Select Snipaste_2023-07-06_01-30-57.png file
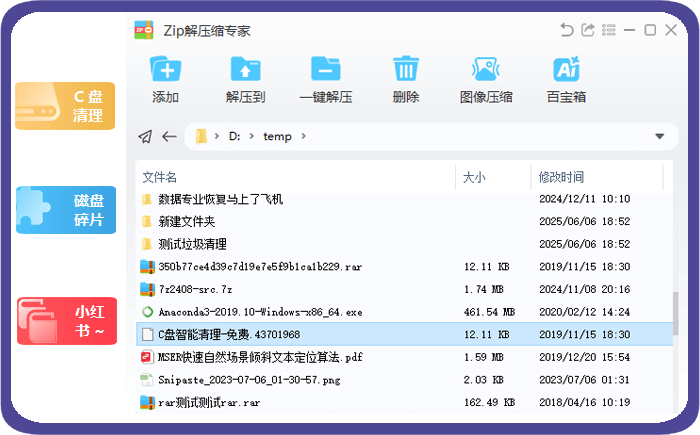 [404, 380]
